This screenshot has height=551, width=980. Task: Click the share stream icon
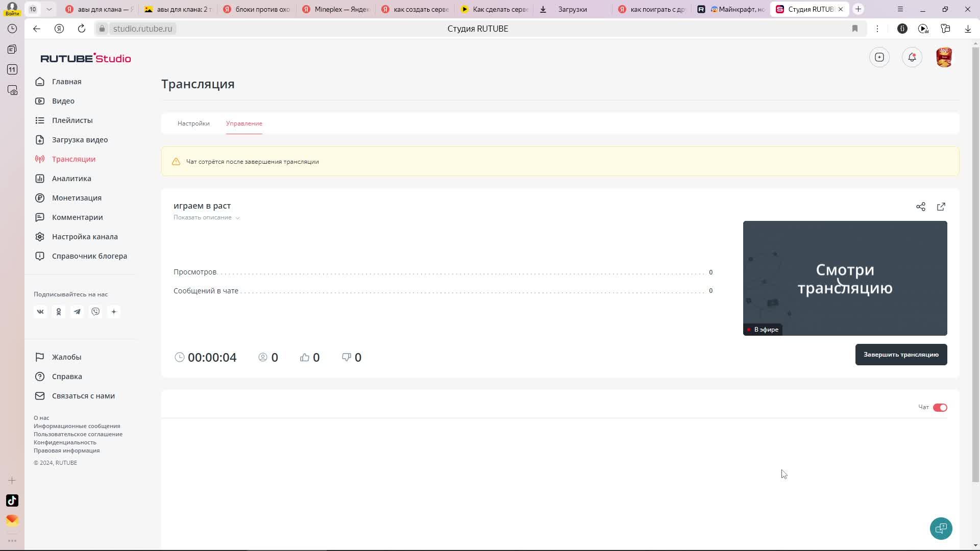click(921, 207)
